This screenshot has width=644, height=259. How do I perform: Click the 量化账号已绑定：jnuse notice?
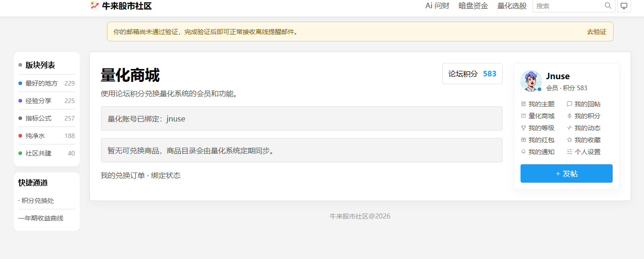pos(302,119)
